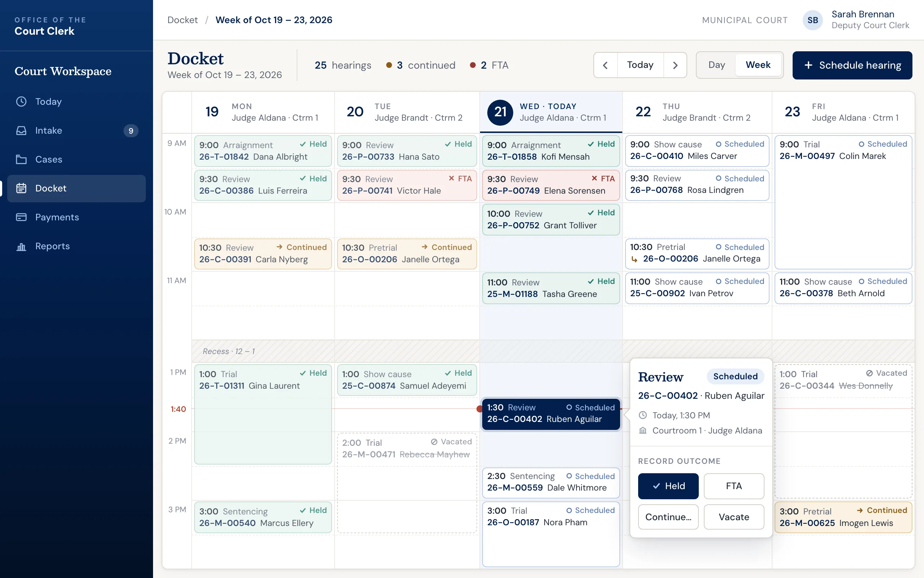Open the 1:00 Trial Gina Laurent hearing
The image size is (924, 578).
pyautogui.click(x=263, y=414)
